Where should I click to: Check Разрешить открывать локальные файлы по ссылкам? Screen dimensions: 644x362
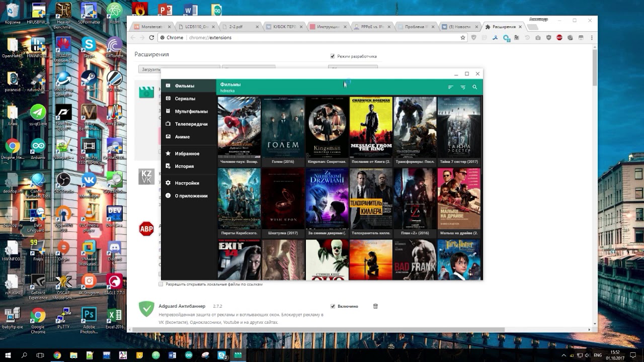coord(161,284)
